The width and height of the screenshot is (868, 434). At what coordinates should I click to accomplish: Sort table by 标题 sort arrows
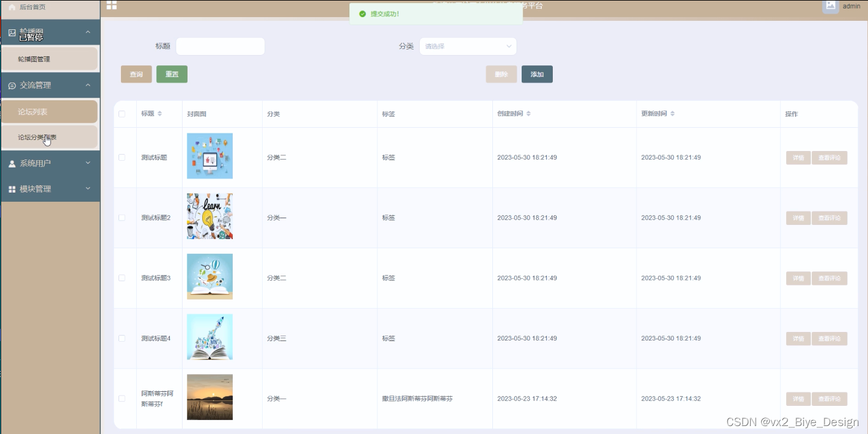[160, 114]
